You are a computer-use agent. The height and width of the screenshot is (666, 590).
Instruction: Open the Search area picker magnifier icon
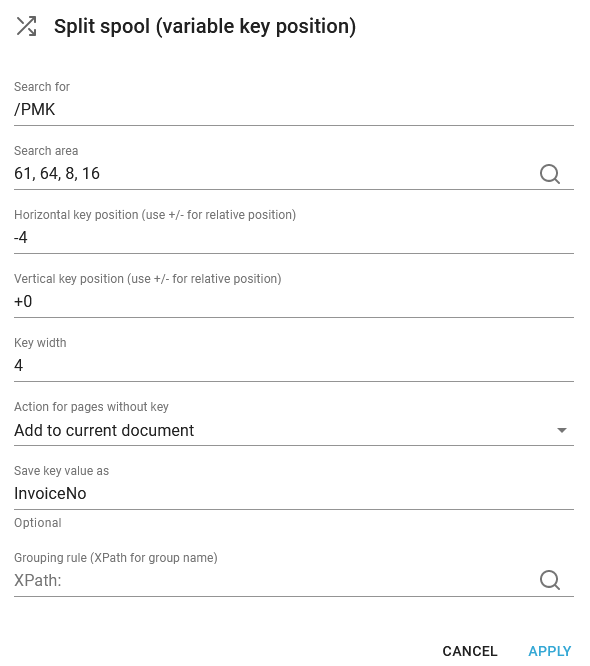coord(550,174)
